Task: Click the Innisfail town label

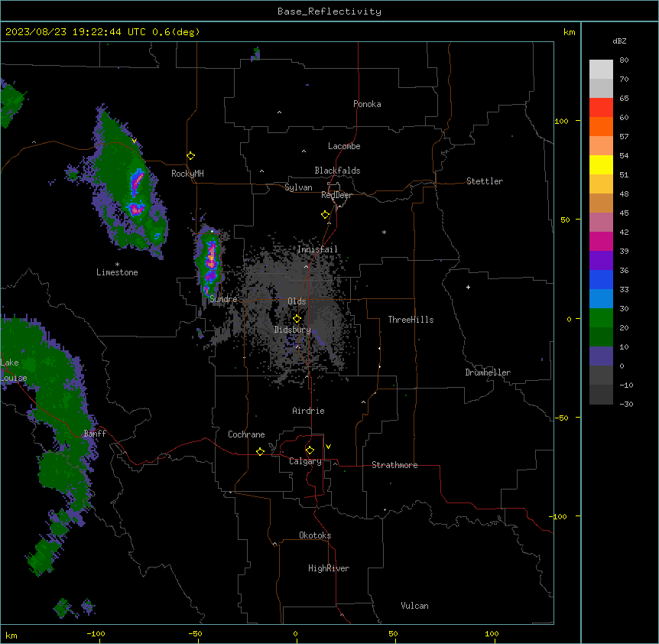Action: click(x=317, y=249)
